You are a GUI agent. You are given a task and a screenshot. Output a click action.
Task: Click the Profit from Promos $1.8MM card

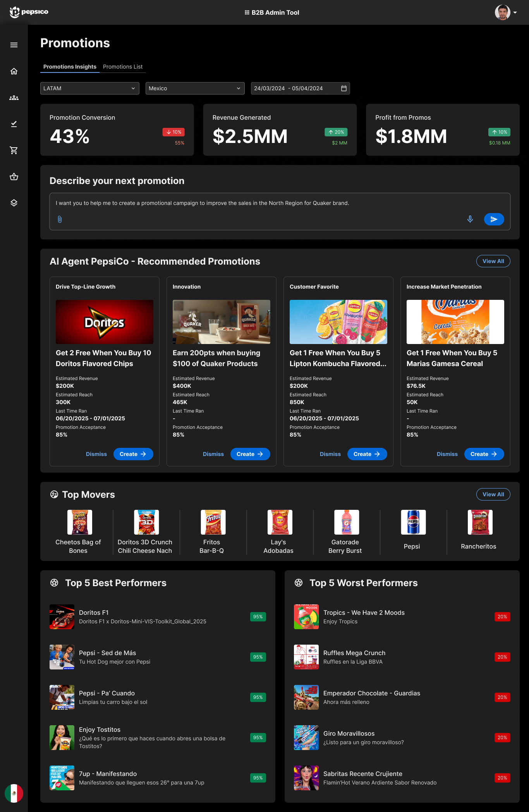click(x=443, y=130)
